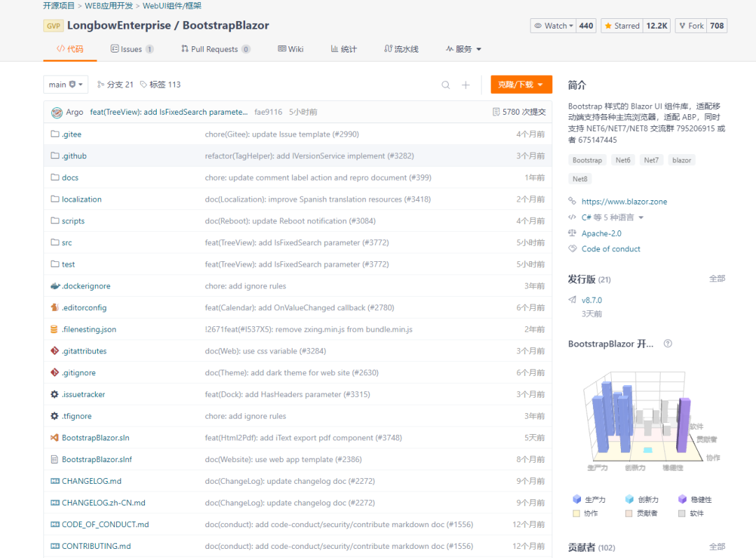Toggle the 生产力 legend item

pyautogui.click(x=589, y=500)
